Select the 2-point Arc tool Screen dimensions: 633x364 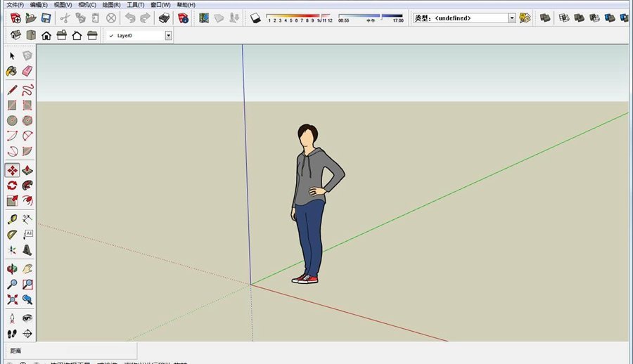(x=12, y=136)
